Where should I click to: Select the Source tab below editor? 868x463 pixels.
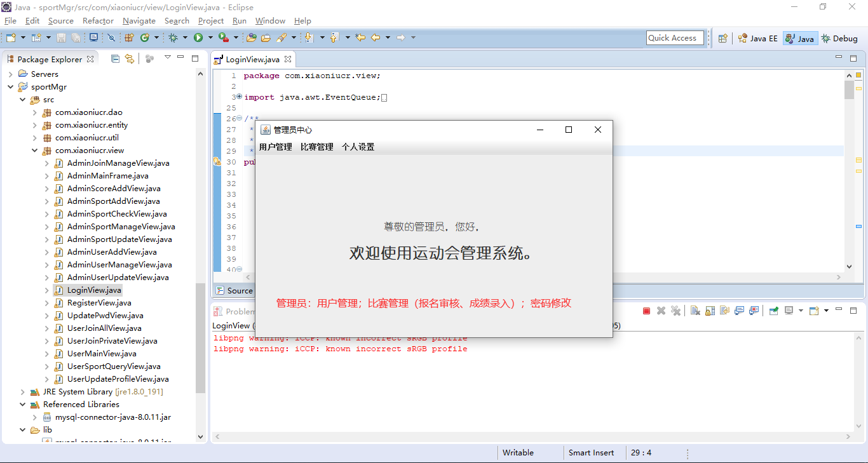coord(234,290)
